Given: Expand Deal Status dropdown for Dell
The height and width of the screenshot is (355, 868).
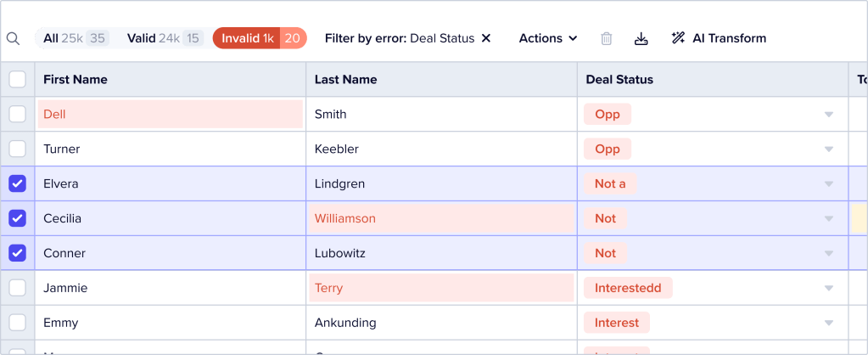Looking at the screenshot, I should click(829, 115).
